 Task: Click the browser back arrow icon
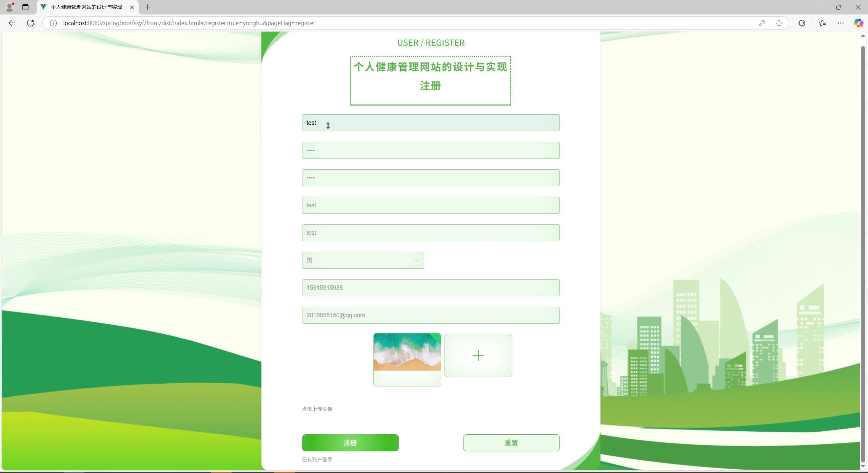[x=12, y=23]
